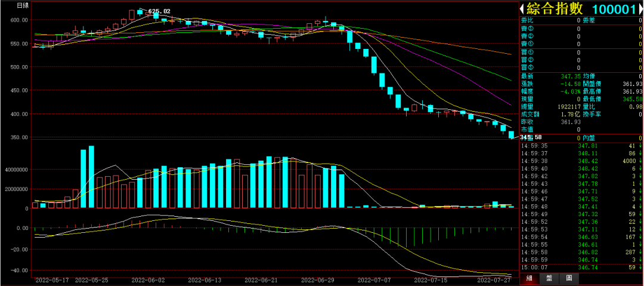Screen dimensions: 644x286
Task: Open the 細 tab
Action: 530,279
